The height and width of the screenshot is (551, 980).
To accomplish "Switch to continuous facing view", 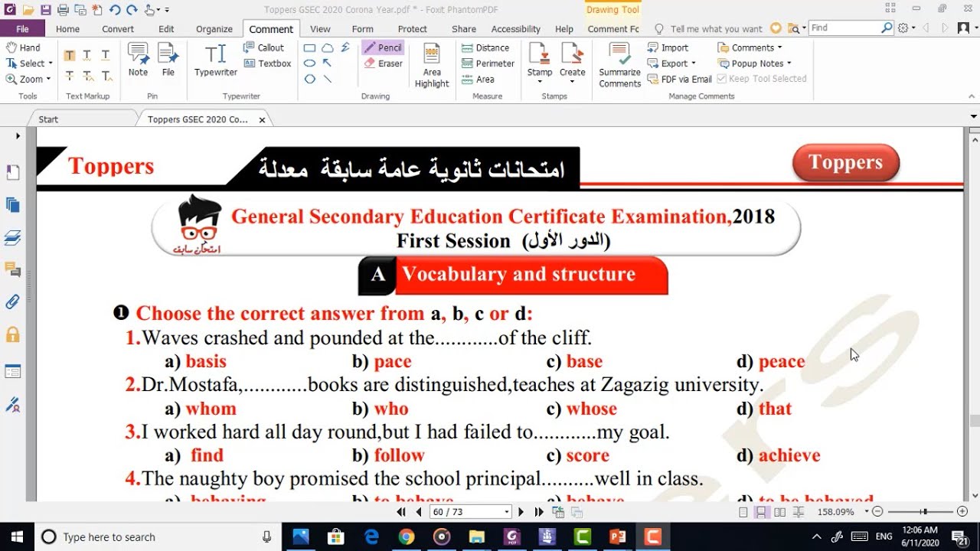I will click(x=798, y=512).
